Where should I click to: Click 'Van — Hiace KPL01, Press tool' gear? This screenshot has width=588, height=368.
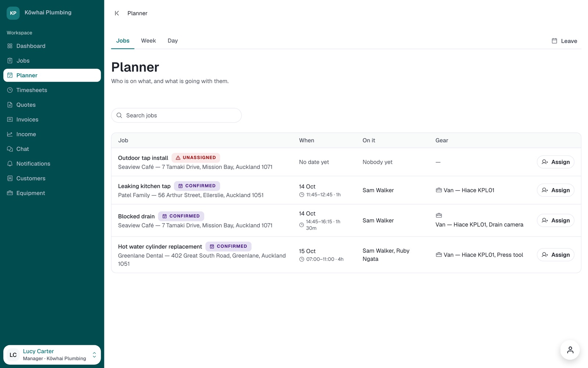click(x=483, y=255)
